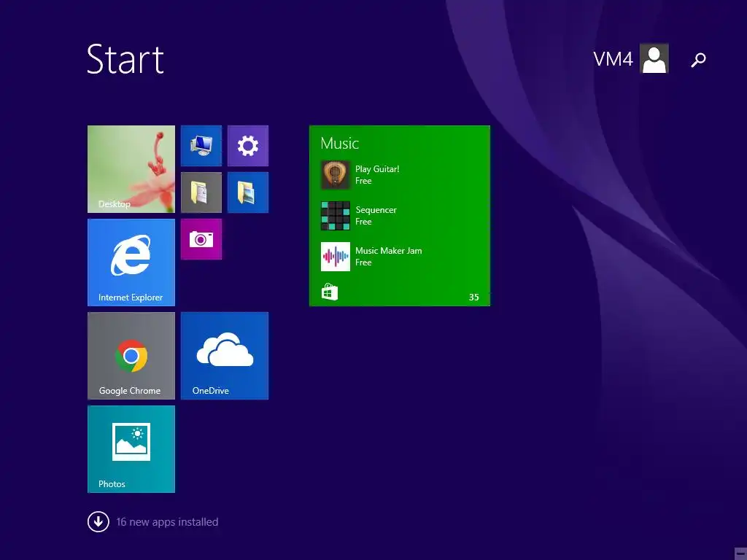
Task: Open the OneDrive tile
Action: [225, 356]
